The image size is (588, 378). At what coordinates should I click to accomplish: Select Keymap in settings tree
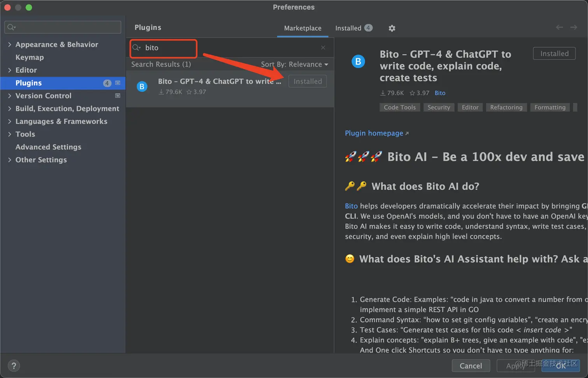30,57
